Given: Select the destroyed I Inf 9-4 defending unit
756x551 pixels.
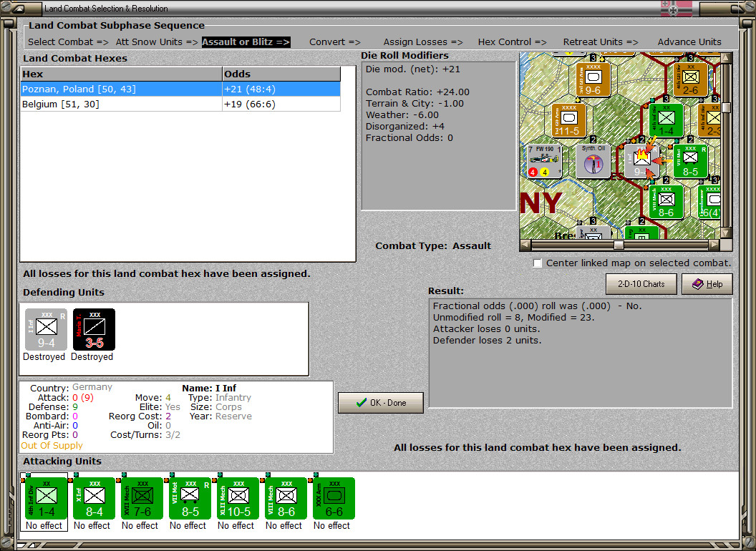Looking at the screenshot, I should coord(47,330).
